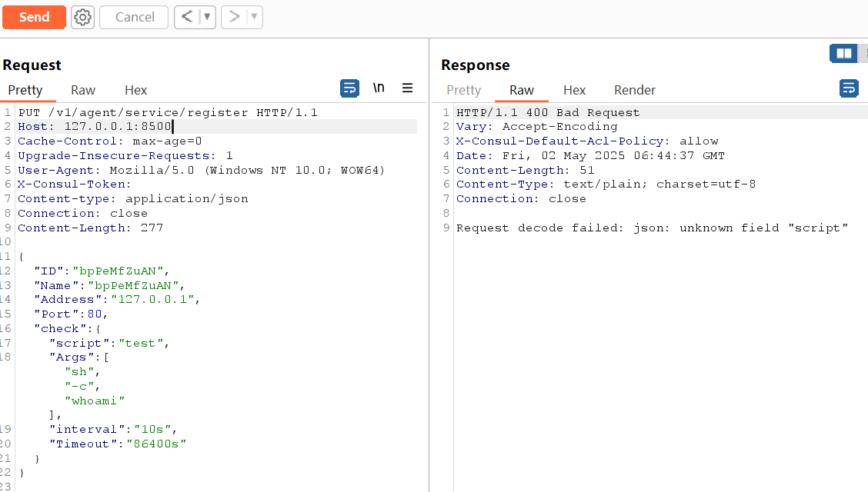868x492 pixels.
Task: Click the Send request button
Action: tap(34, 17)
